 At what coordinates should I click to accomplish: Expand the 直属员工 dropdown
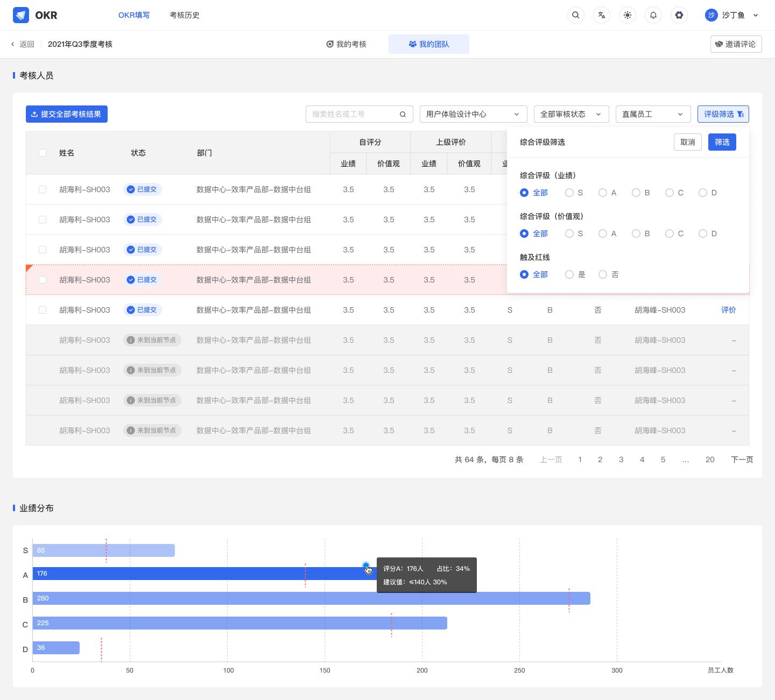(x=652, y=114)
